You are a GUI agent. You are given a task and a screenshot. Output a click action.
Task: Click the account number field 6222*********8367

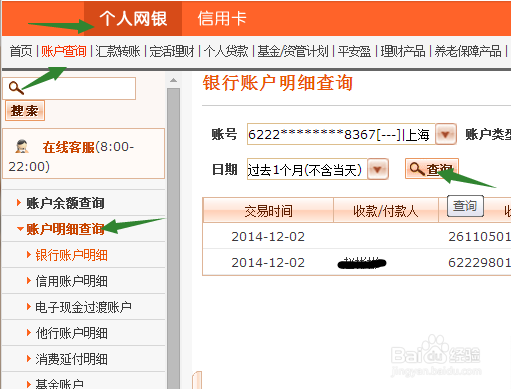[x=341, y=134]
